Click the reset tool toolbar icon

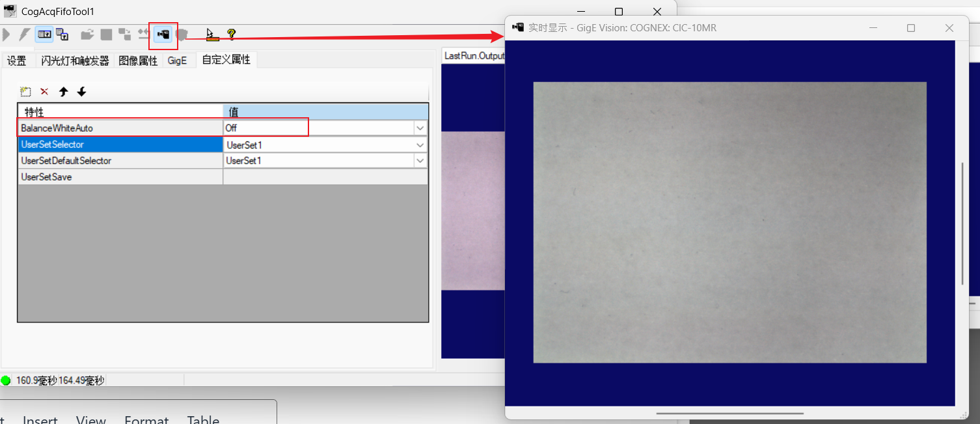[143, 35]
